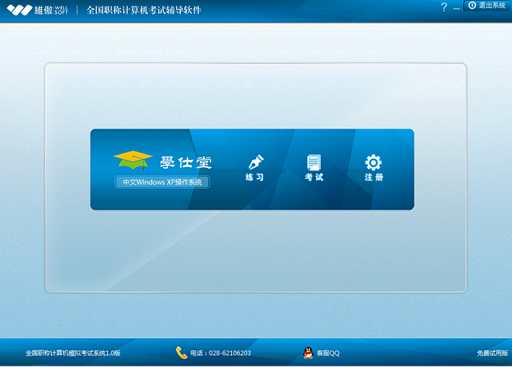Click the 全国职称计算机模拟考试系统1.0版 text
This screenshot has width=512, height=367.
click(73, 353)
